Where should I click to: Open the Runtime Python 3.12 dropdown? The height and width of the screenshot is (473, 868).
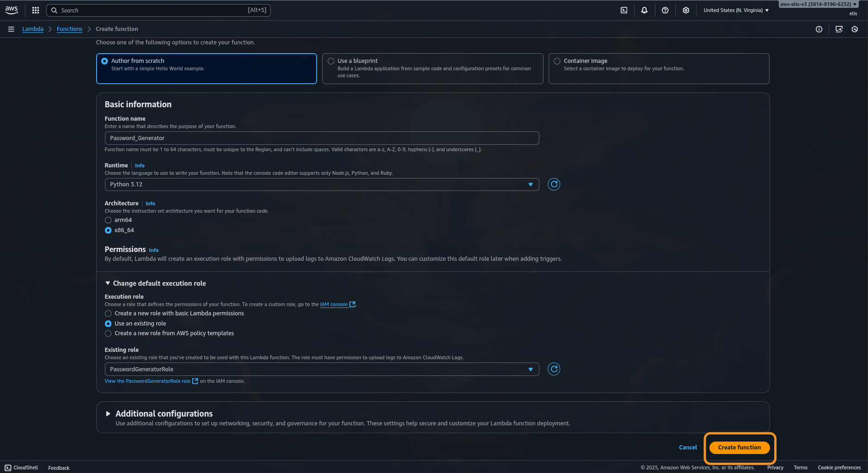(322, 184)
